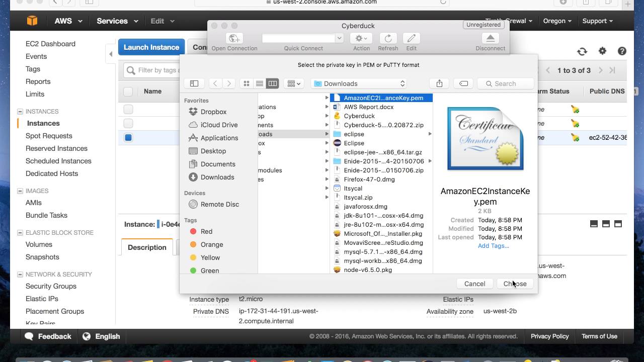Go back in the file dialog
Image resolution: width=644 pixels, height=362 pixels.
pos(215,83)
